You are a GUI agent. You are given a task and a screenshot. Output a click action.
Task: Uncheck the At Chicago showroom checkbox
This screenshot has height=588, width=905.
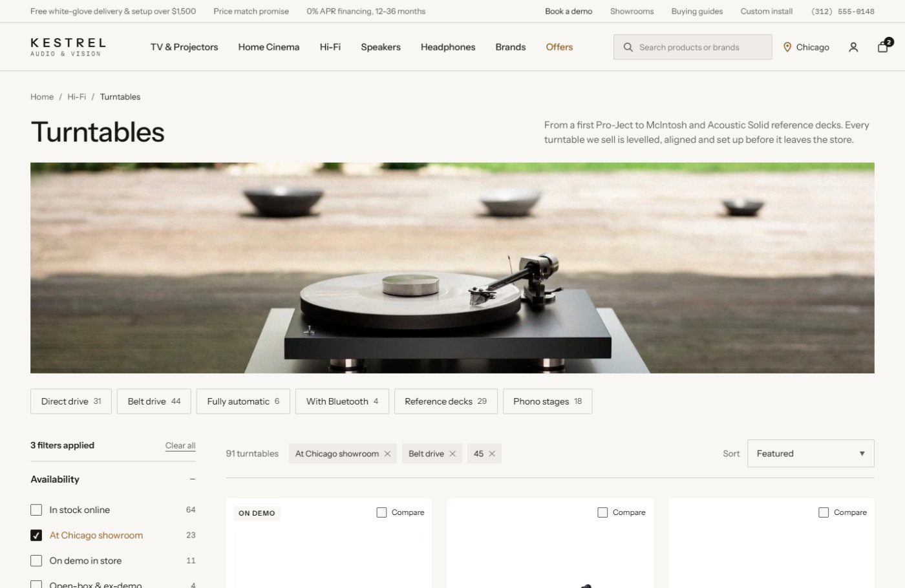pos(36,535)
